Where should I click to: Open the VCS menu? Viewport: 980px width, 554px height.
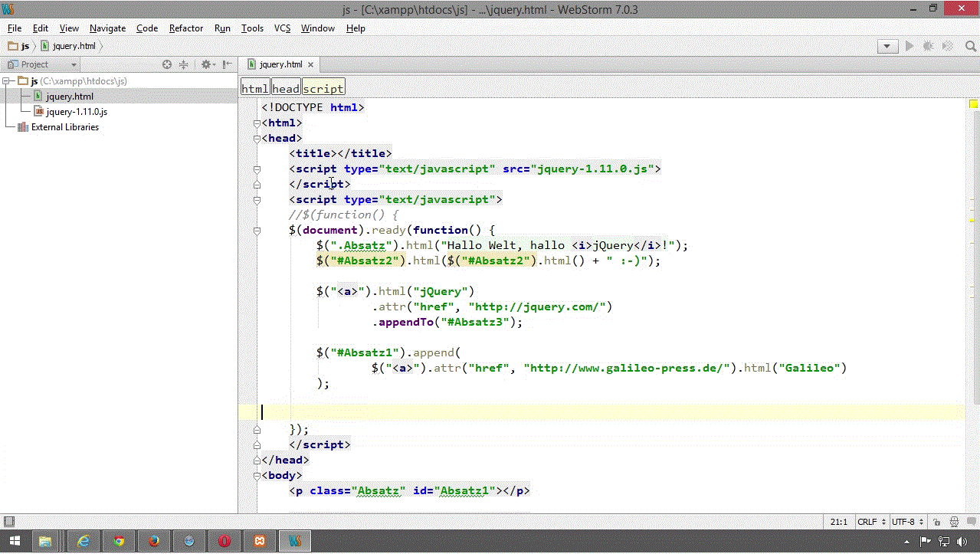282,28
